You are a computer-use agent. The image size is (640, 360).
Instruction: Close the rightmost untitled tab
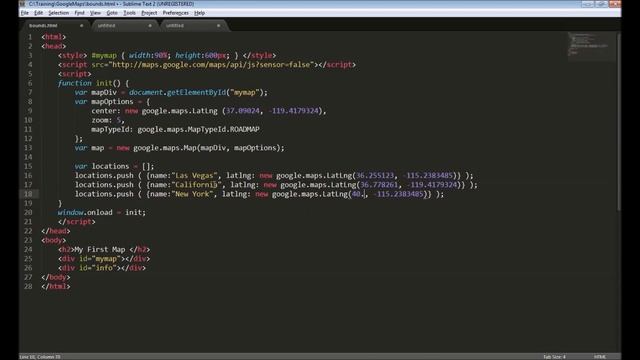[218, 26]
